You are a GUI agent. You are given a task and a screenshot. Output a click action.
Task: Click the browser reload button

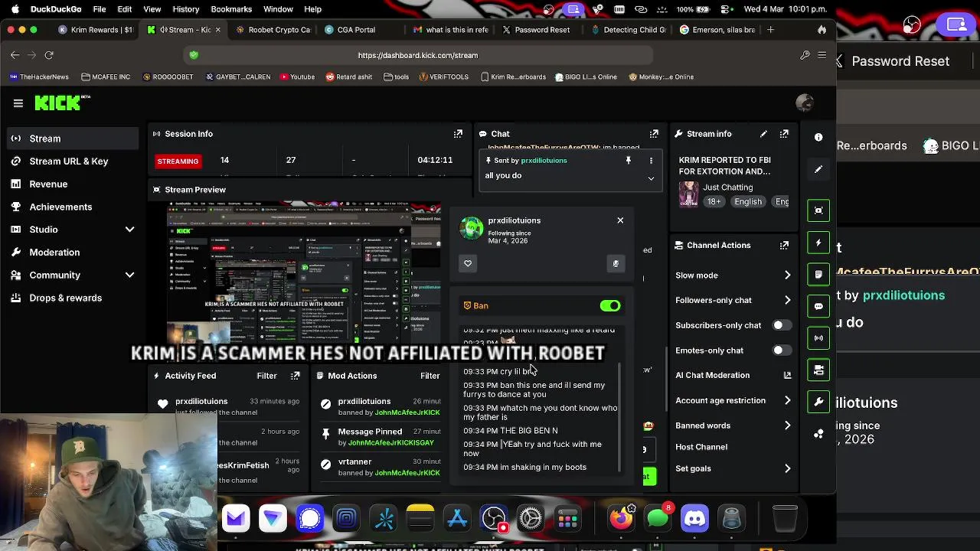pos(49,55)
